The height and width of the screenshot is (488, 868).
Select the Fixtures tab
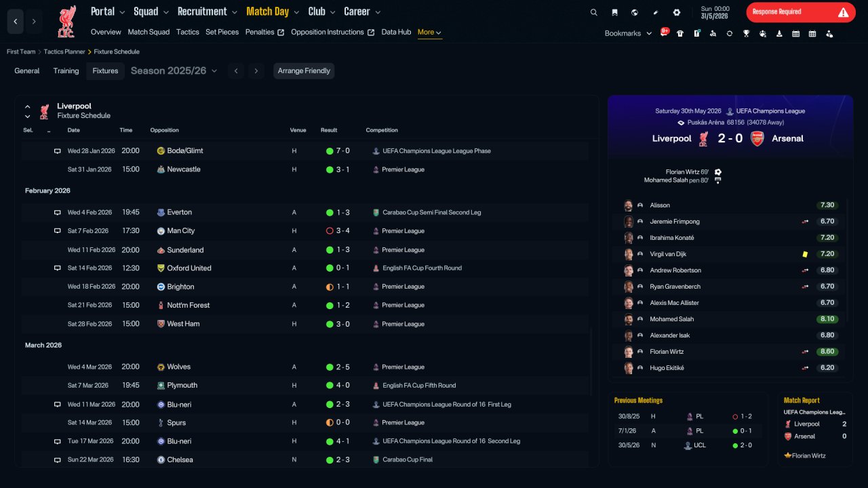tap(105, 70)
